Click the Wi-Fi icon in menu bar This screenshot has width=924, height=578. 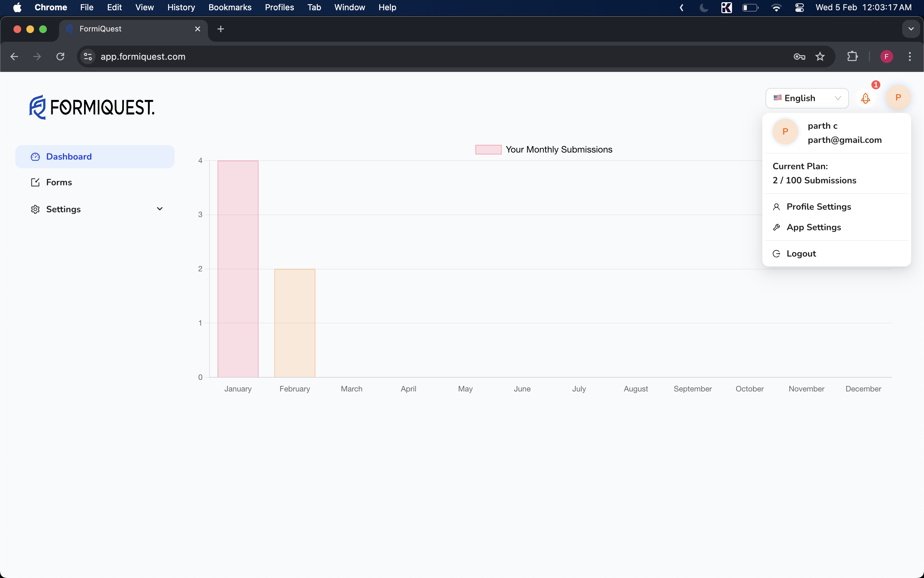click(776, 7)
